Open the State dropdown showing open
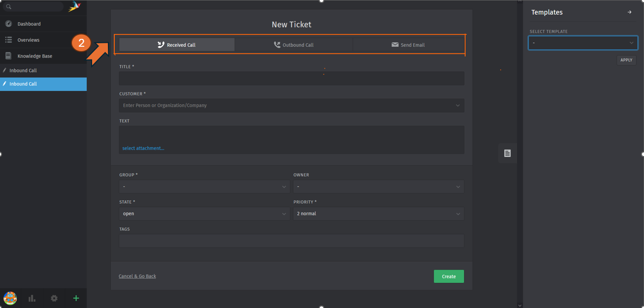The height and width of the screenshot is (308, 644). pos(204,214)
